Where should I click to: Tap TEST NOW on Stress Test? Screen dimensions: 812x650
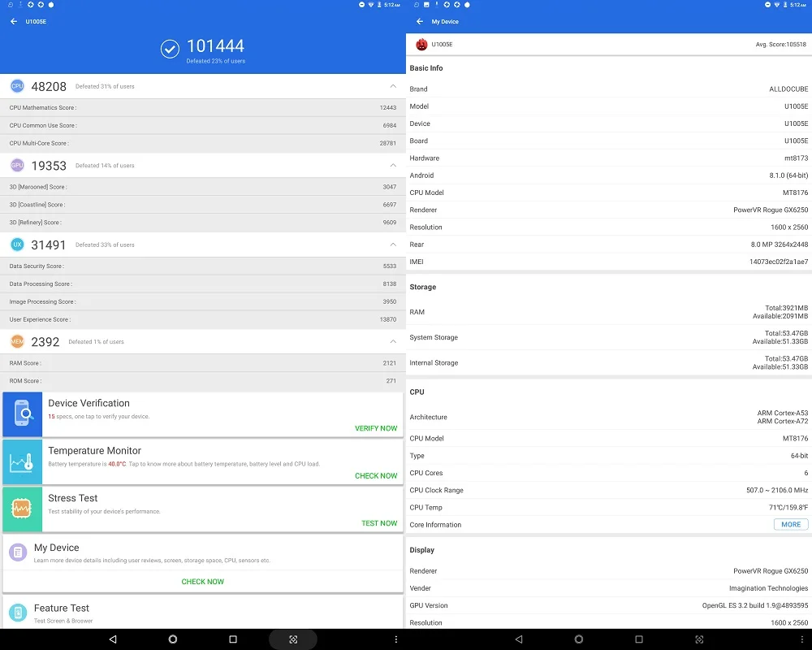click(379, 523)
